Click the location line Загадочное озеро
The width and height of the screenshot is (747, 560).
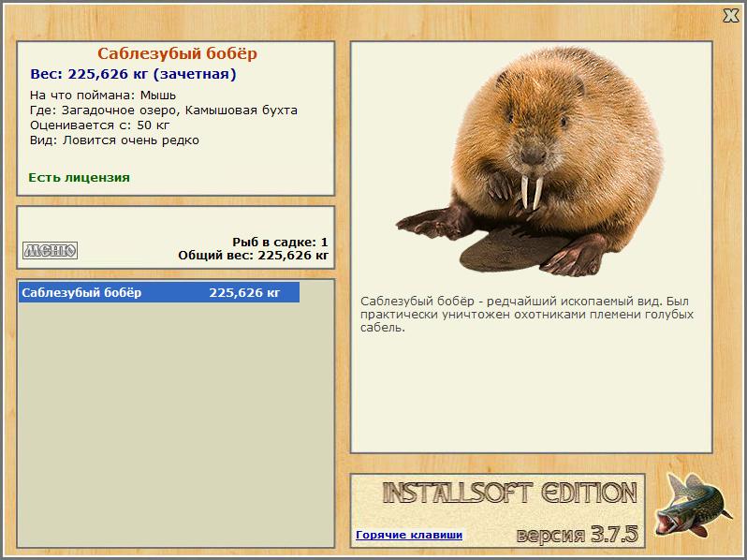click(x=164, y=111)
